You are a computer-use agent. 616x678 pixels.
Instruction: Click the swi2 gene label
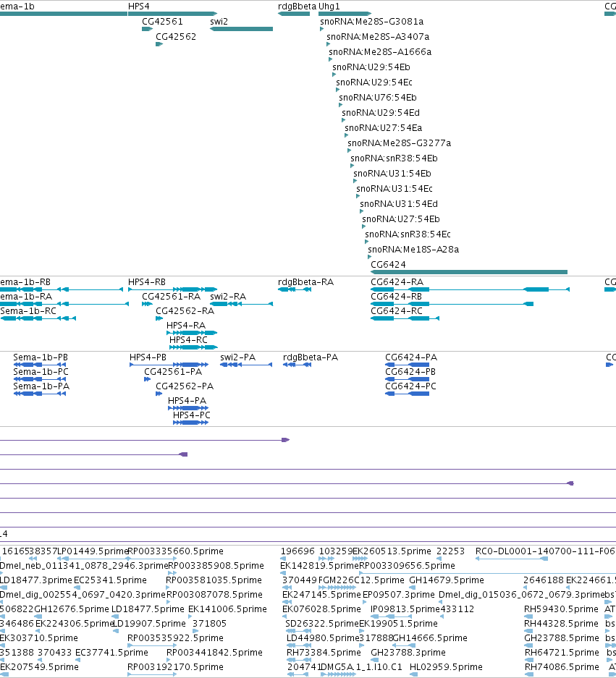[219, 22]
